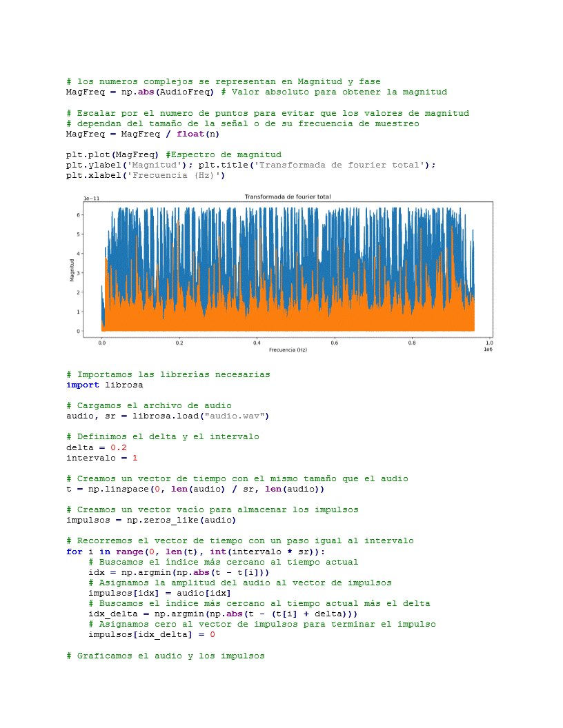The image size is (563, 728).
Task: Click the y-axis tick label 6
Action: 78,215
